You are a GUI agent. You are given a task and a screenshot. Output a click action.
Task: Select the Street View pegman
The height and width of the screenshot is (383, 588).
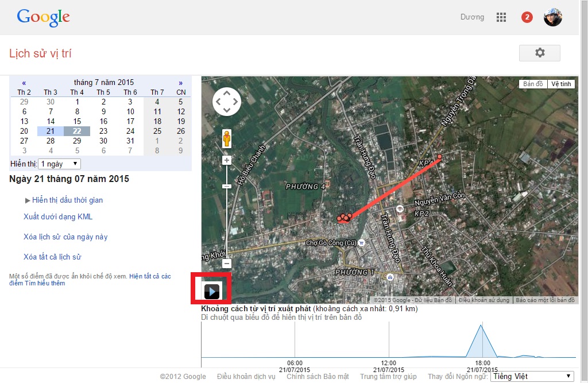226,139
